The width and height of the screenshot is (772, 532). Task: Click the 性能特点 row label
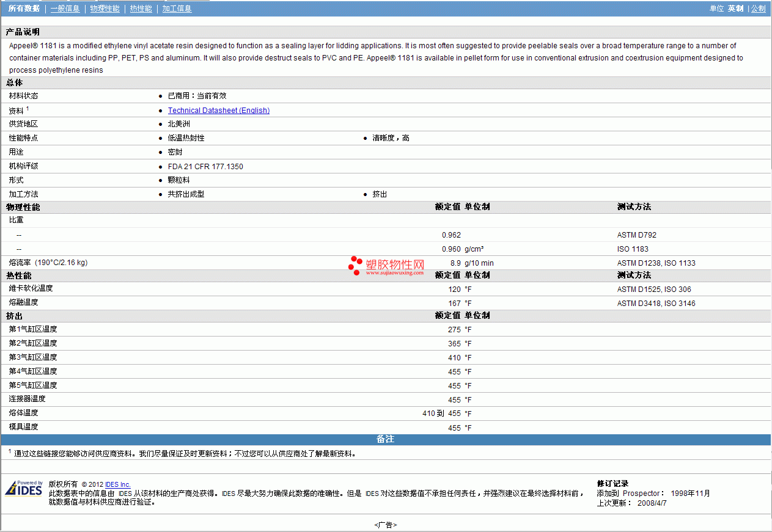(23, 138)
